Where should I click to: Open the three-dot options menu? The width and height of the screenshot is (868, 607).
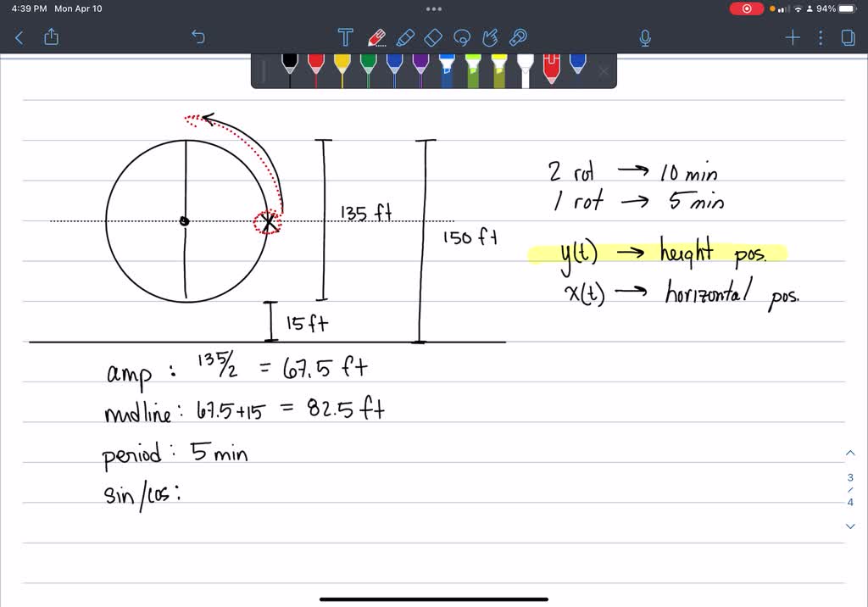point(819,37)
